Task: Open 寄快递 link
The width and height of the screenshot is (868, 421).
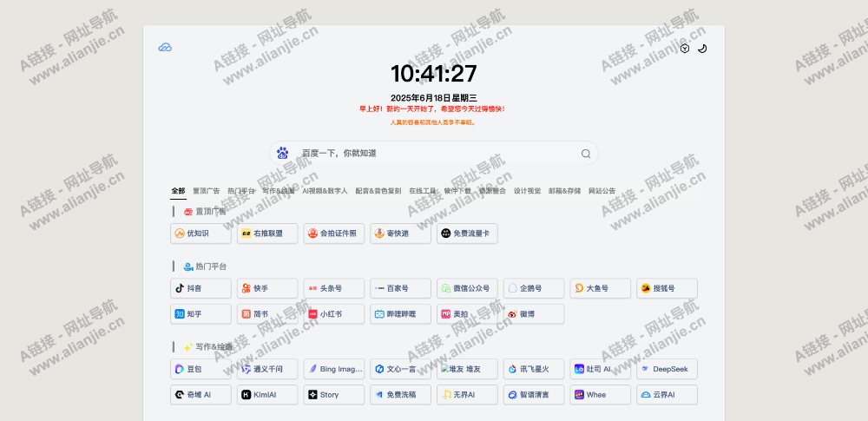Action: (x=401, y=234)
